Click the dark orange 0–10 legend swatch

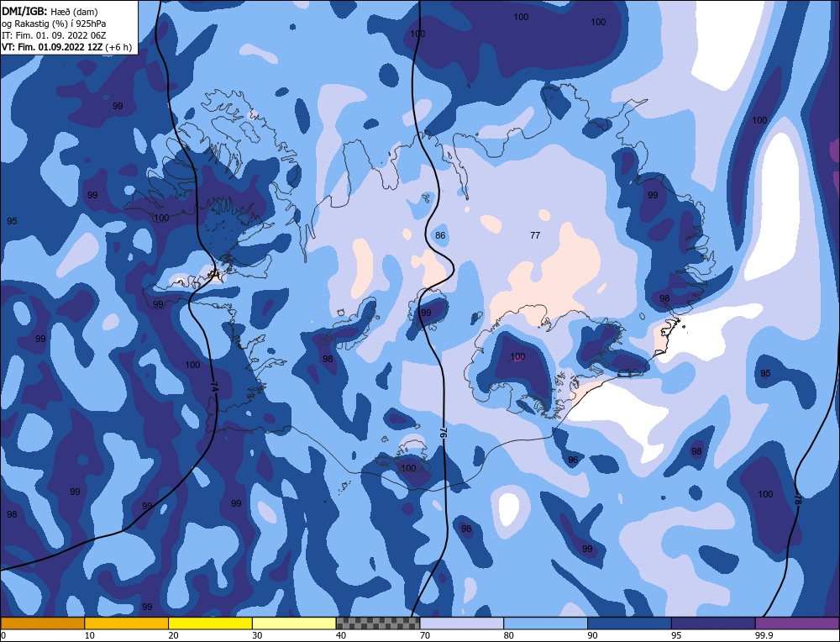[x=43, y=624]
